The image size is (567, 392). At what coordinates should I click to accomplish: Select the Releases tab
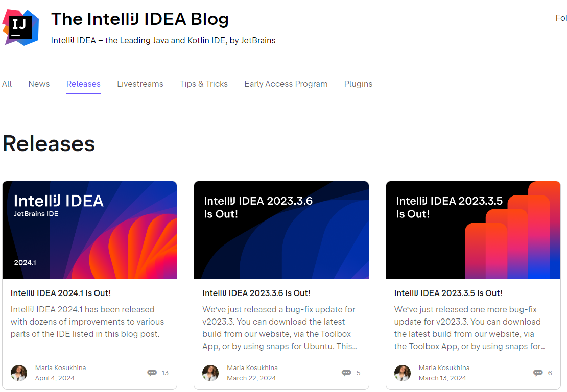(83, 84)
